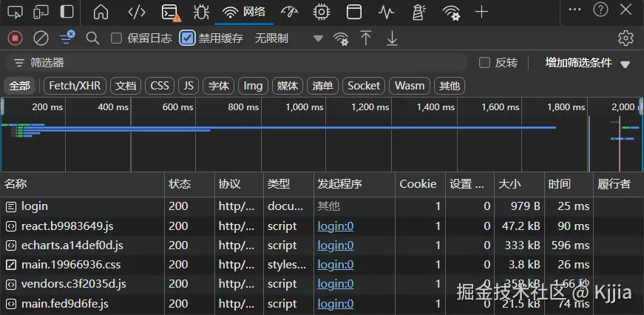644x315 pixels.
Task: Open DevTools help question mark icon
Action: 600,9
